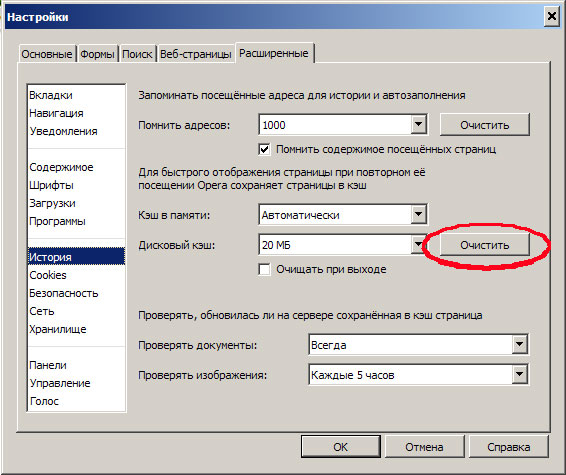566x475 pixels.
Task: Toggle Помнить содержимое посещённых страниц checkbox
Action: tap(264, 149)
